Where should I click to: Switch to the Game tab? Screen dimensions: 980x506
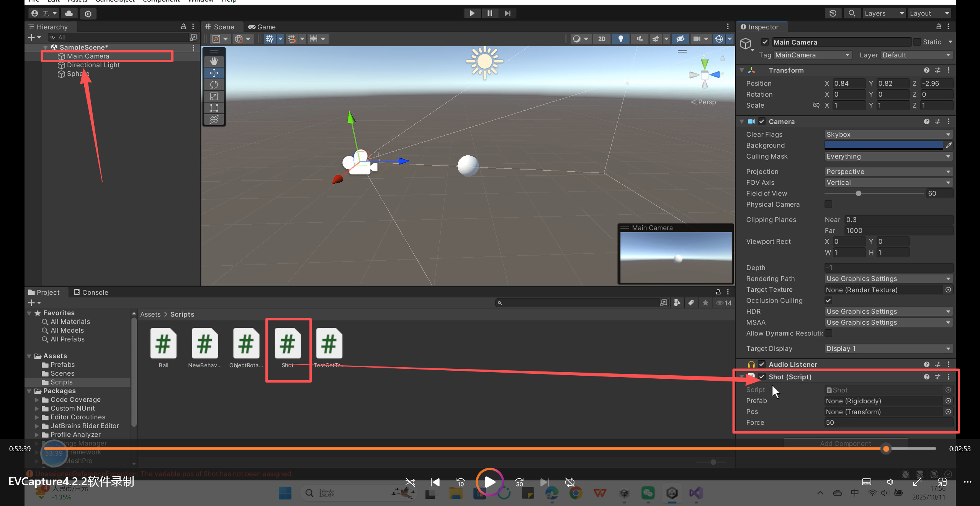pyautogui.click(x=262, y=27)
